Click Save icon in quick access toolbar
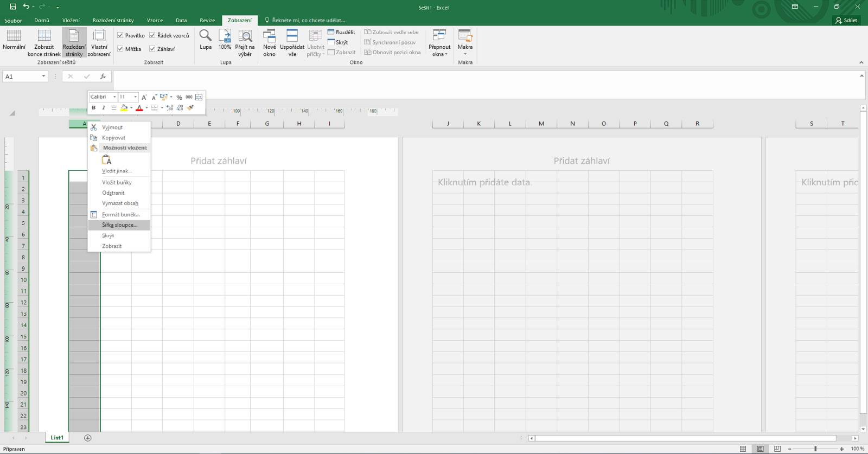868x454 pixels. [x=13, y=7]
